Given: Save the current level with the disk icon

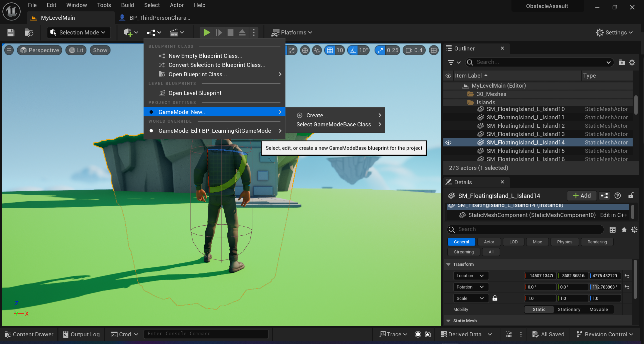Looking at the screenshot, I should (x=11, y=32).
